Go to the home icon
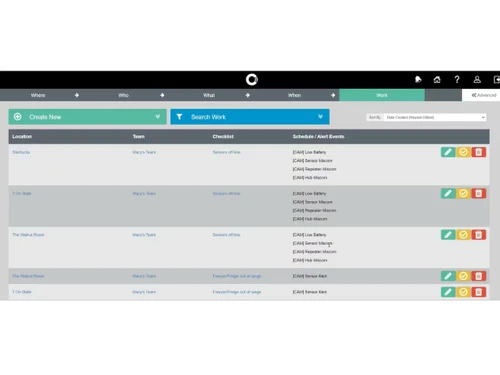 coord(437,79)
